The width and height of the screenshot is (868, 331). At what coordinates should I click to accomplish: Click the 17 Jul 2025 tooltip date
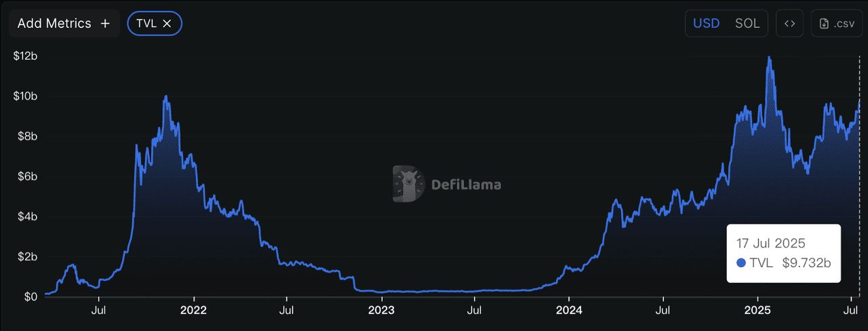tap(770, 244)
